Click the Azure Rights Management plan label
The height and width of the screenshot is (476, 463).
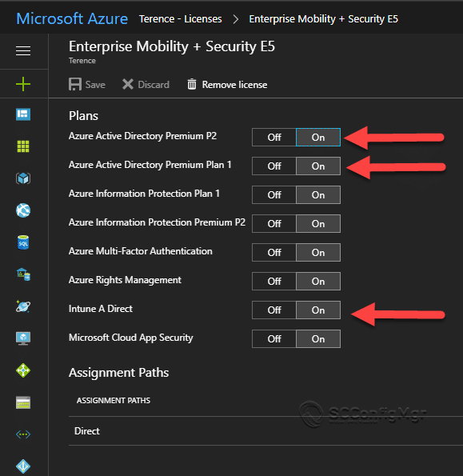(x=125, y=280)
